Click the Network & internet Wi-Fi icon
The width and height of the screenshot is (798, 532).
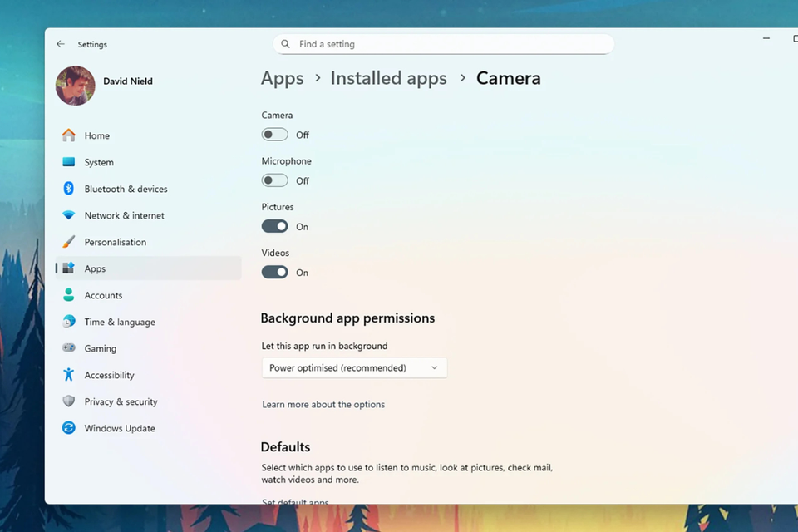[x=68, y=215]
